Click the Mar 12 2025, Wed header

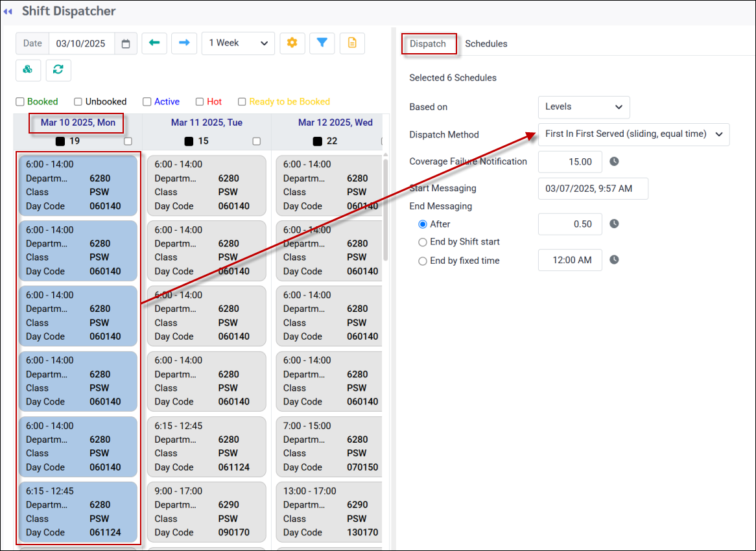[336, 123]
